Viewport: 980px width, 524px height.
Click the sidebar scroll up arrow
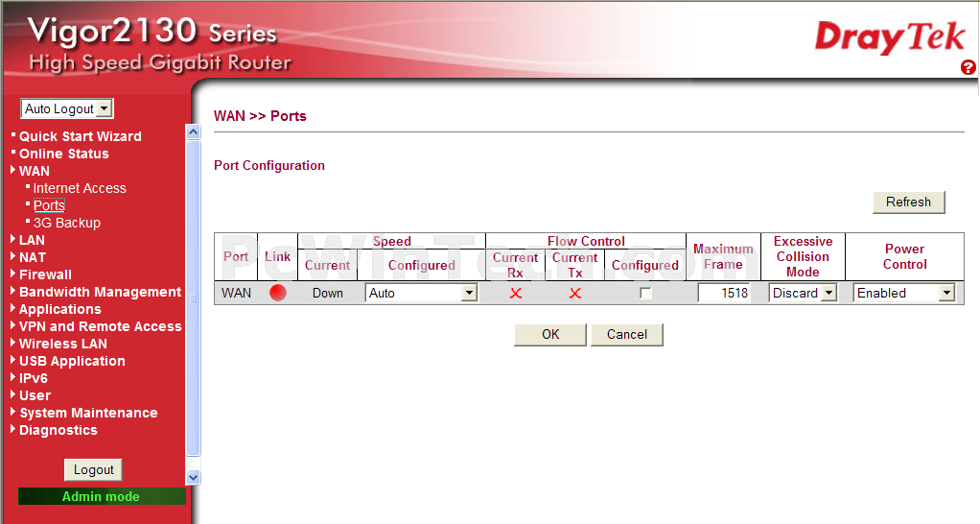(193, 131)
